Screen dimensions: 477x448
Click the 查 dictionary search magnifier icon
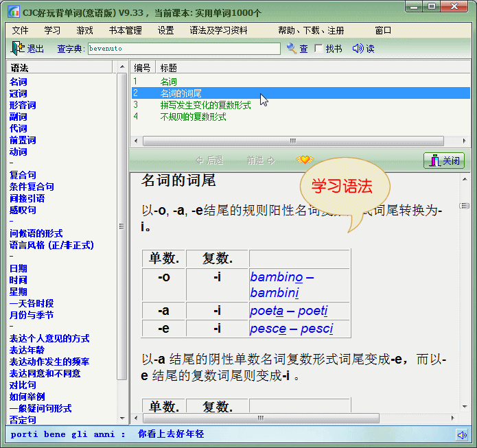pos(292,48)
